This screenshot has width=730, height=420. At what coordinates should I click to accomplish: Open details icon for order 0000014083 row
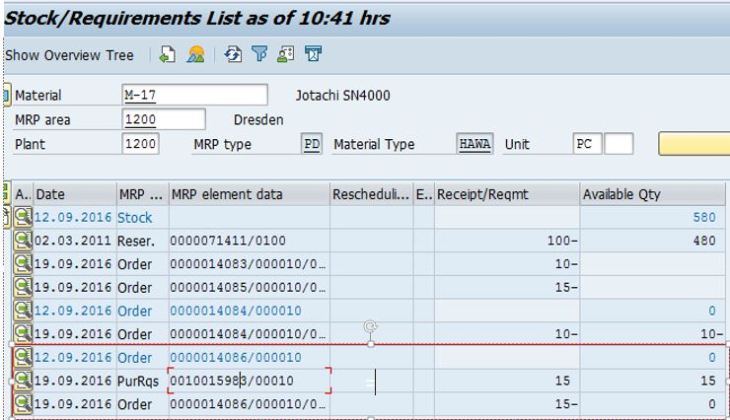[23, 264]
